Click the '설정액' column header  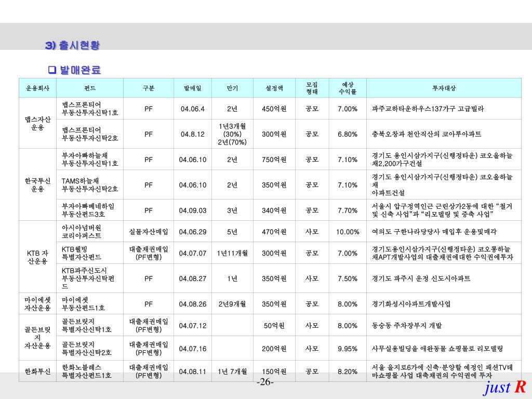(x=274, y=88)
